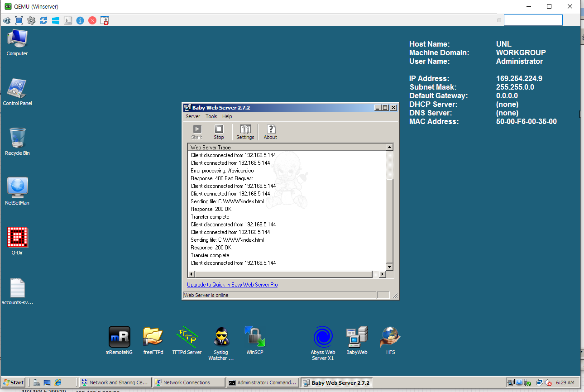Click the horizontal scroll-right arrow in trace
The width and height of the screenshot is (584, 392).
[383, 274]
